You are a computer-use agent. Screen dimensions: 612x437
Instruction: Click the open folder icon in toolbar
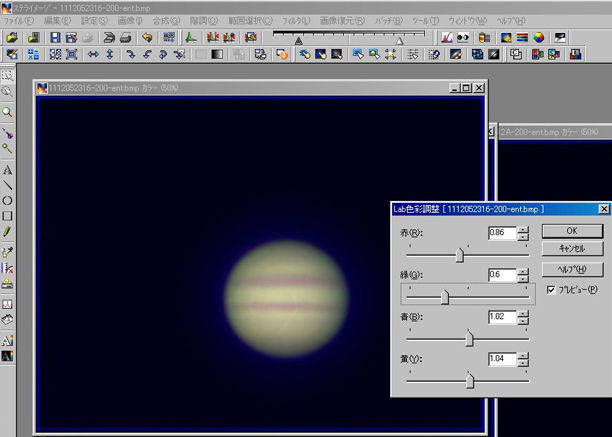coord(11,37)
